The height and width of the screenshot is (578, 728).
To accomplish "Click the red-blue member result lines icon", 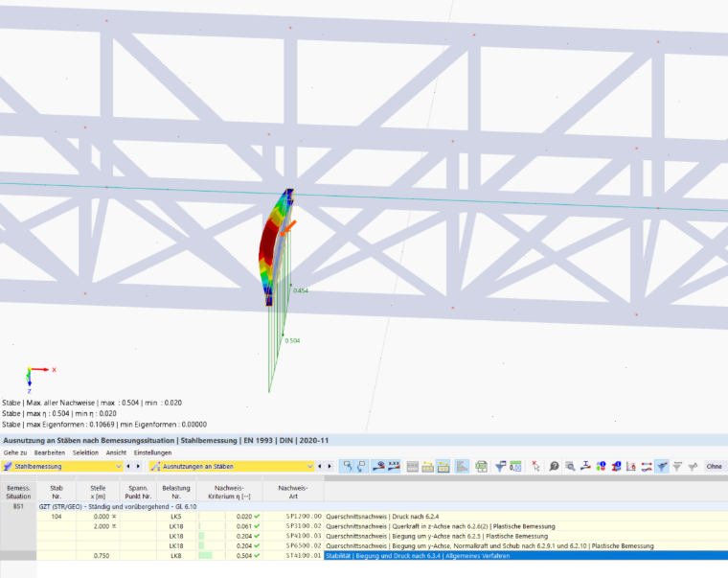I will [647, 466].
